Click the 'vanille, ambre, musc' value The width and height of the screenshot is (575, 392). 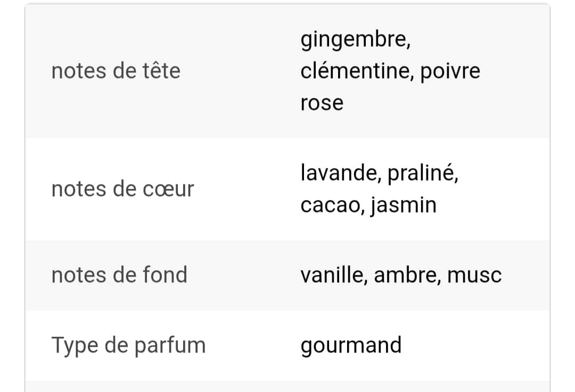(401, 275)
